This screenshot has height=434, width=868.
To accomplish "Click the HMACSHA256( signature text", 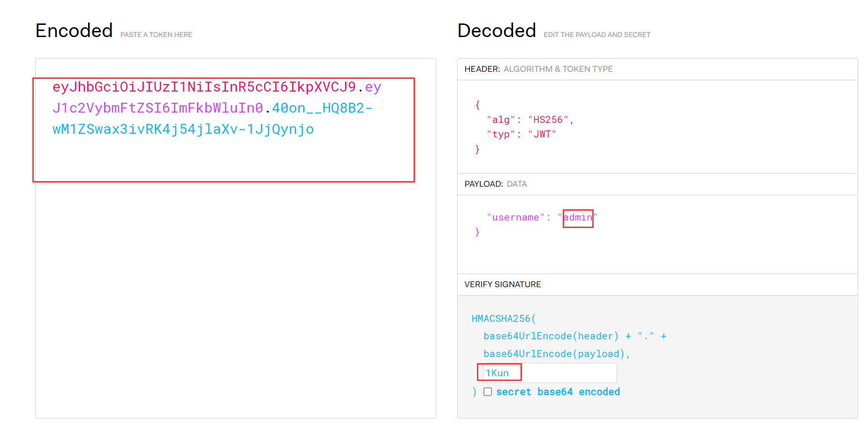I will point(504,319).
